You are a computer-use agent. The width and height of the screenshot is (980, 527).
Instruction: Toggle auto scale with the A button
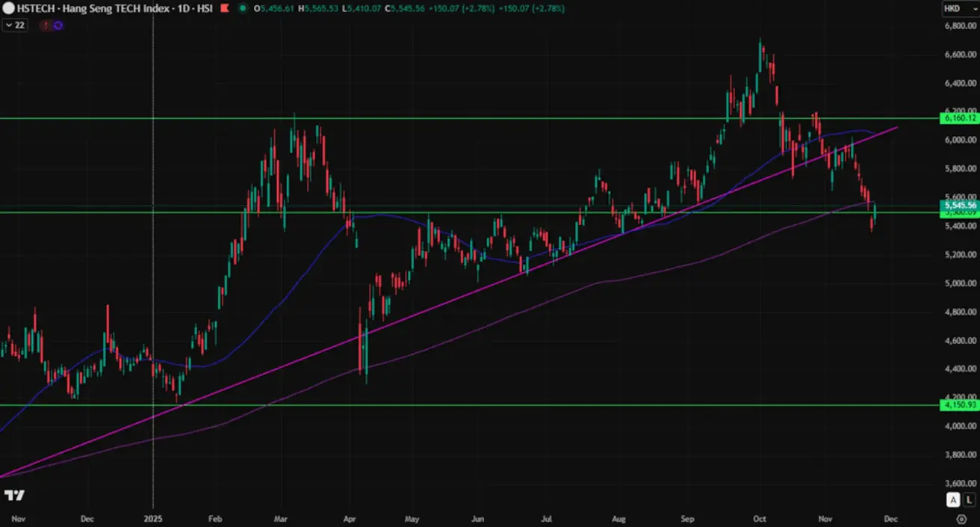[x=954, y=500]
